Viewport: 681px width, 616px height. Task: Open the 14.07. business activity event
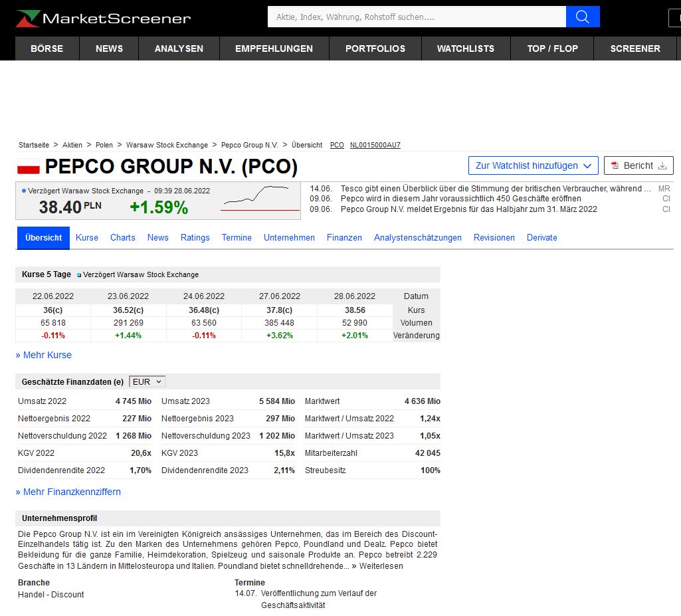[x=319, y=599]
